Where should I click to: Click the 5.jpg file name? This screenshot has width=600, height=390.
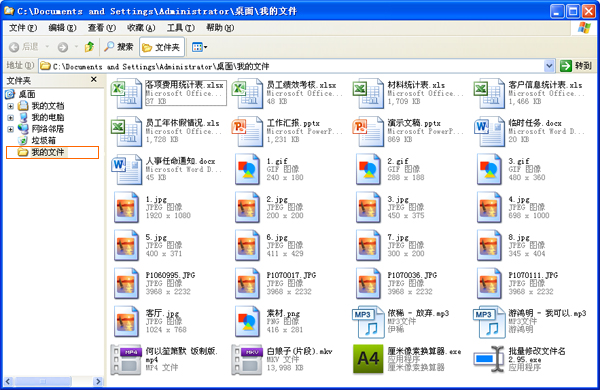[156, 237]
